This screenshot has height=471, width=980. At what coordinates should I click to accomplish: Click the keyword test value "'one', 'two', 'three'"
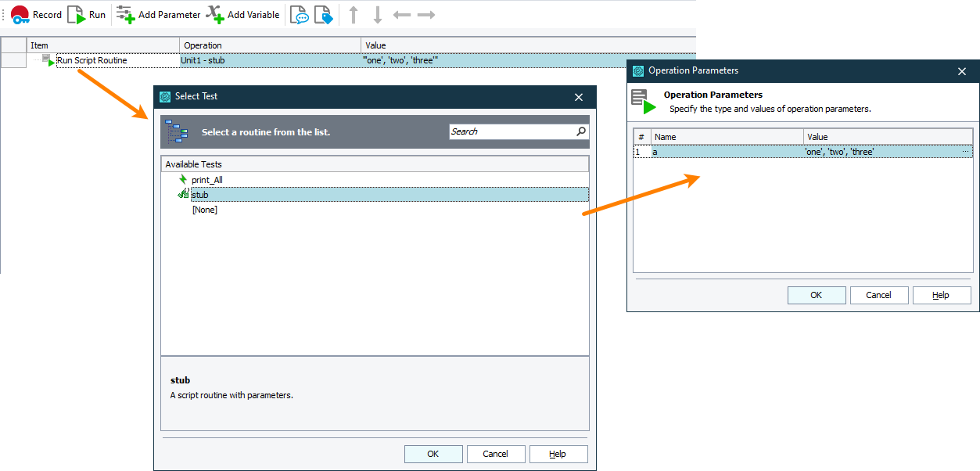(401, 60)
